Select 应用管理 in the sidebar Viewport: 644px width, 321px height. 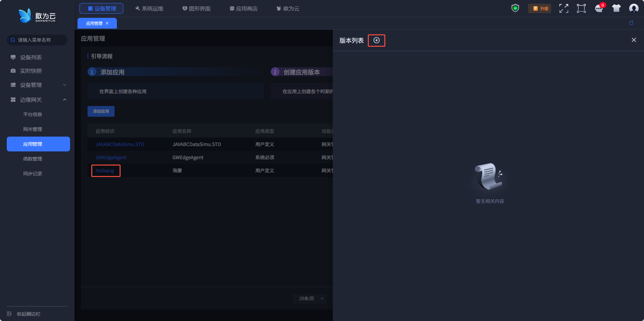(x=38, y=144)
